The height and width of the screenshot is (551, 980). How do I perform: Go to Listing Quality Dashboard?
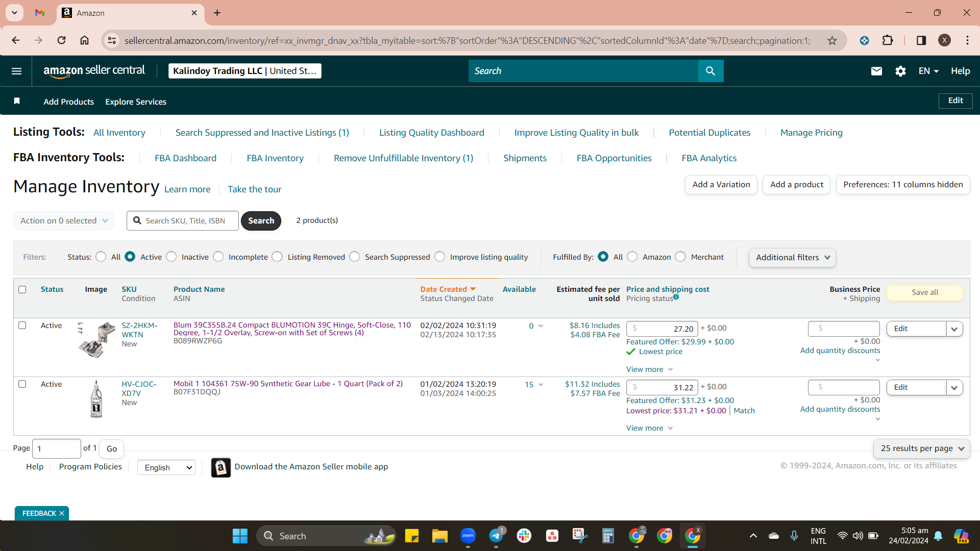coord(432,133)
